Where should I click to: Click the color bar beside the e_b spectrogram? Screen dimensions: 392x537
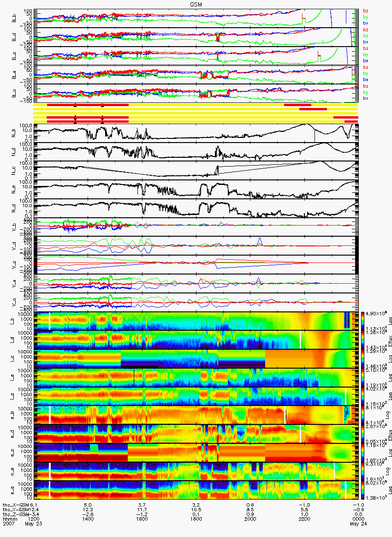click(x=362, y=415)
